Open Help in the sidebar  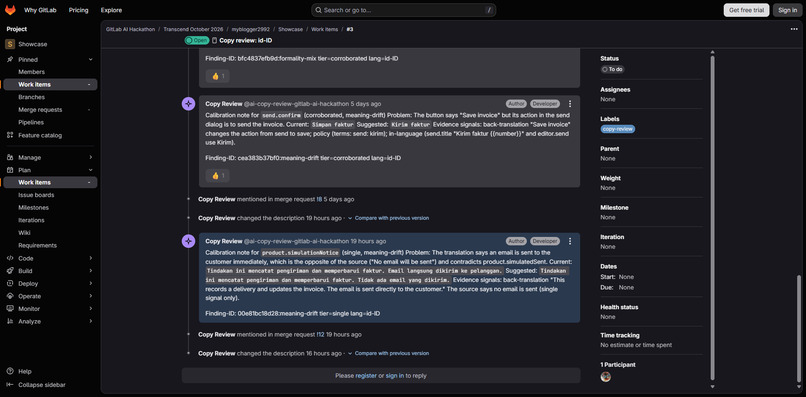point(25,371)
